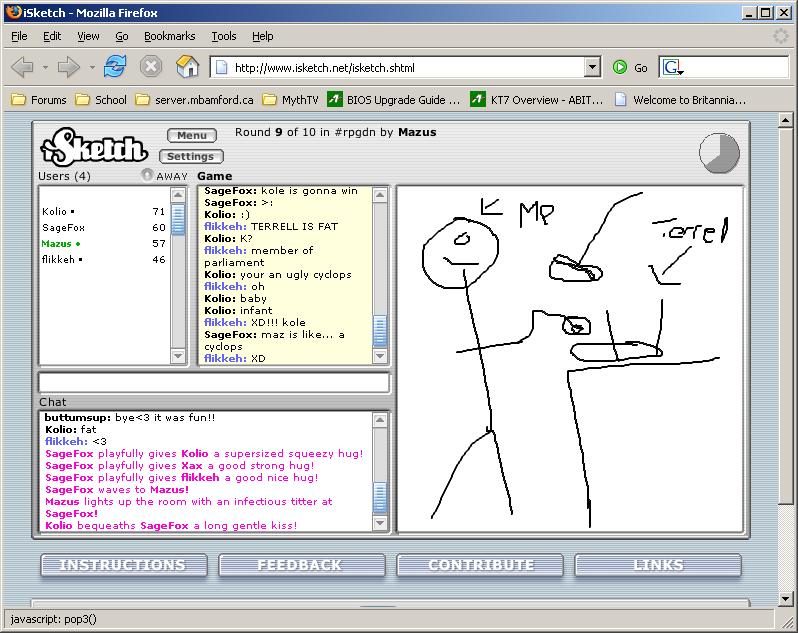Open the Tools menu
The width and height of the screenshot is (798, 633).
[x=223, y=36]
